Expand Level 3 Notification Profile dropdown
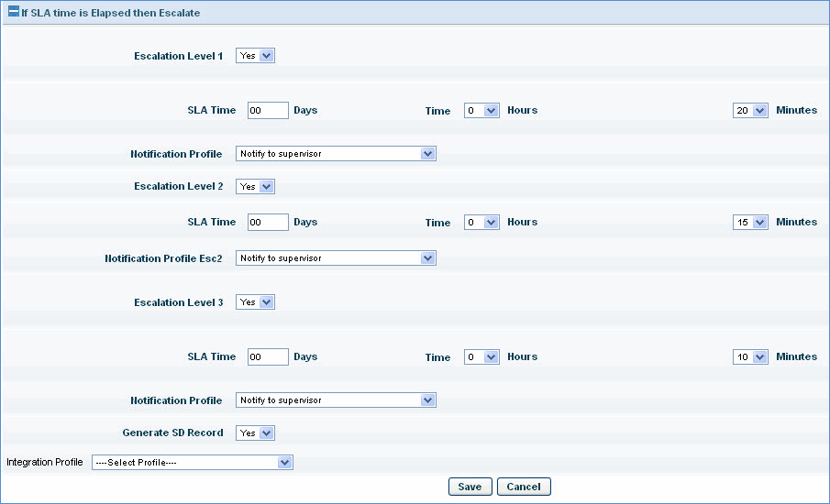Screen dimensions: 830x504 click(x=336, y=400)
